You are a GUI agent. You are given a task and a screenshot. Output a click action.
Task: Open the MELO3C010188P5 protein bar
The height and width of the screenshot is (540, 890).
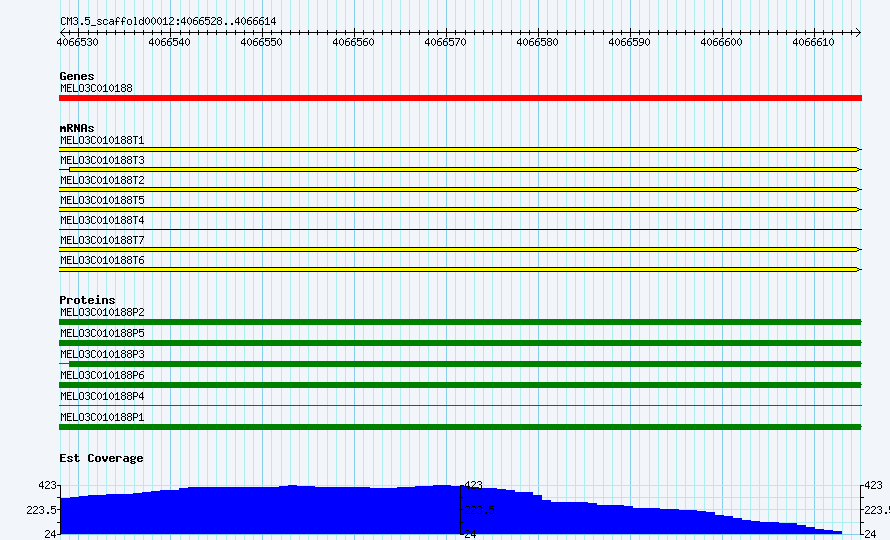(x=460, y=343)
